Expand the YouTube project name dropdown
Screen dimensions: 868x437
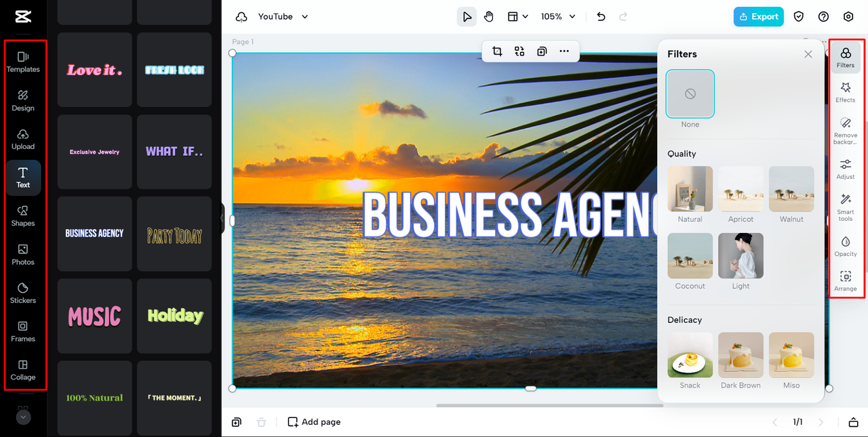pyautogui.click(x=283, y=17)
